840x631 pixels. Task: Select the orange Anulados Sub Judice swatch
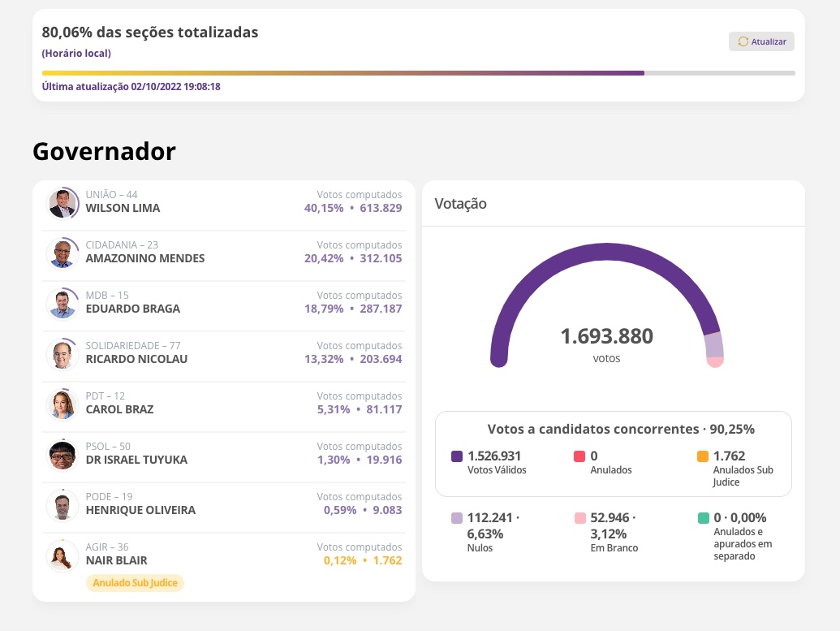pyautogui.click(x=704, y=456)
